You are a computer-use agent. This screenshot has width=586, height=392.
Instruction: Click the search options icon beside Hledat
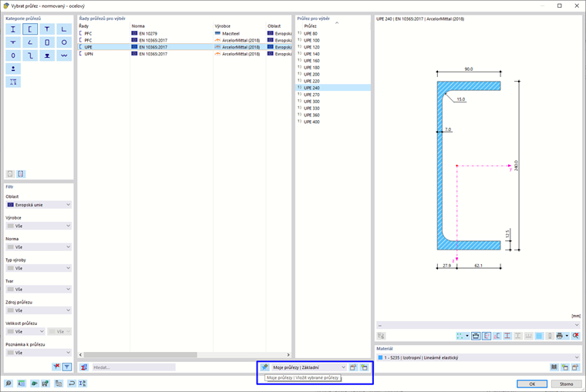click(84, 367)
